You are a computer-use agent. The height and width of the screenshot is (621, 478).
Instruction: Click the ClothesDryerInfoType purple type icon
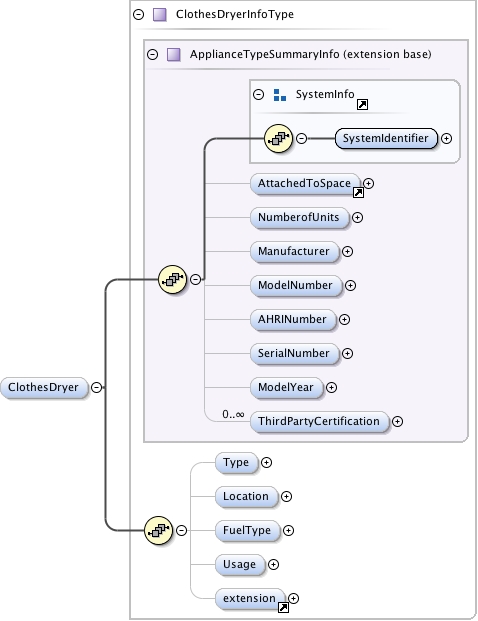(x=160, y=15)
